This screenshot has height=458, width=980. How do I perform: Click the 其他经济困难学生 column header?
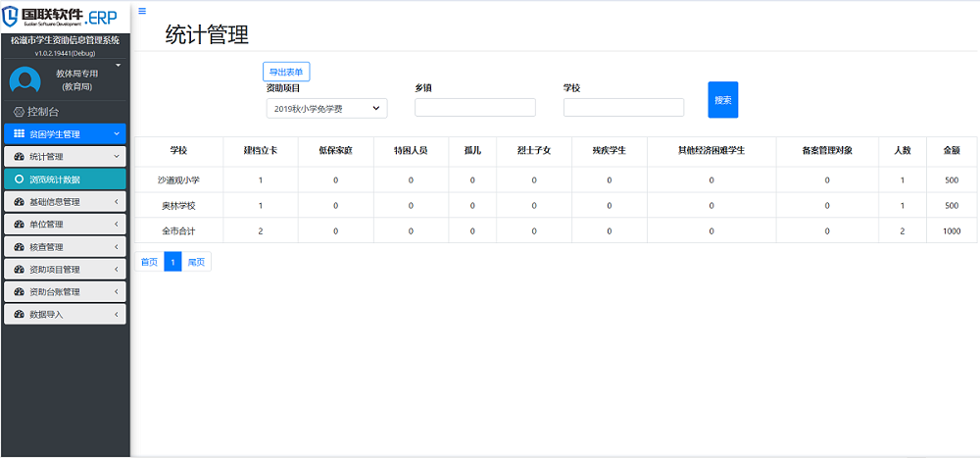tap(711, 151)
